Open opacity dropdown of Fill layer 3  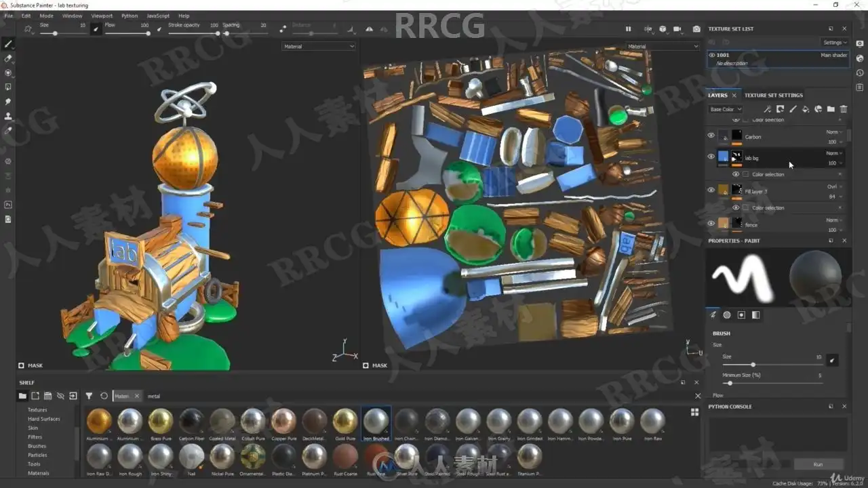tap(834, 197)
